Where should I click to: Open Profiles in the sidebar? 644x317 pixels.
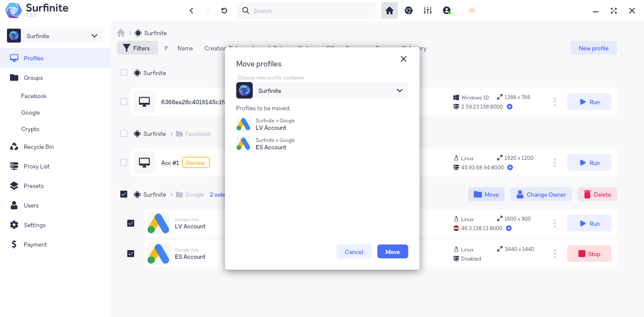click(x=56, y=58)
